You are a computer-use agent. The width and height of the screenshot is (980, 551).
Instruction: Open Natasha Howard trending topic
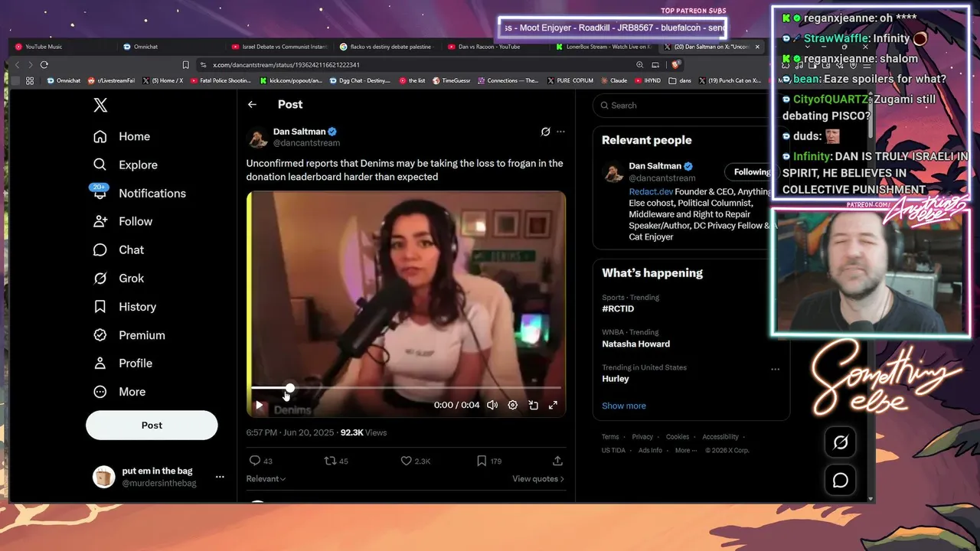click(635, 344)
